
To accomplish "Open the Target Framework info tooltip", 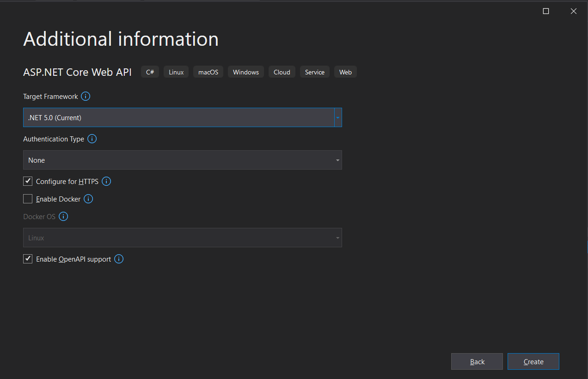I will tap(85, 96).
